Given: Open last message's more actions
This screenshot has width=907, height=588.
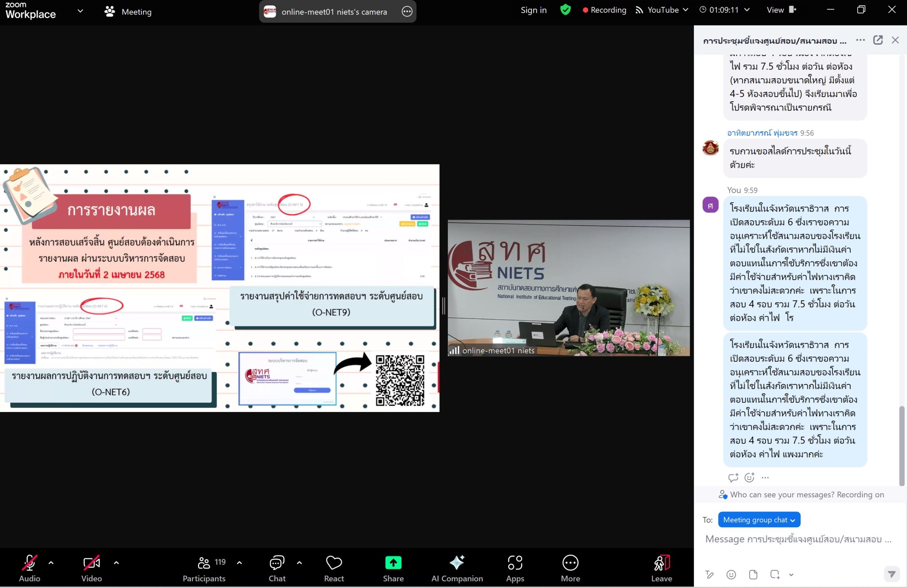Looking at the screenshot, I should pyautogui.click(x=765, y=477).
